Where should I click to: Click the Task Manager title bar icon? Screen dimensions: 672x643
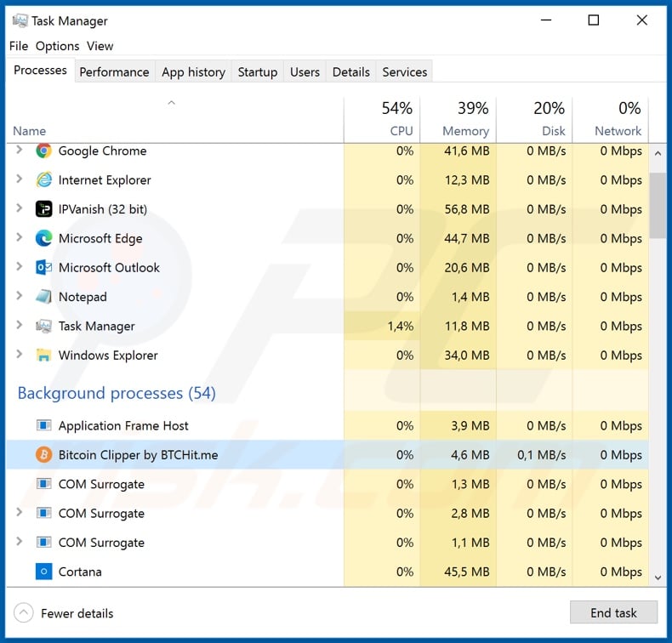pos(20,20)
